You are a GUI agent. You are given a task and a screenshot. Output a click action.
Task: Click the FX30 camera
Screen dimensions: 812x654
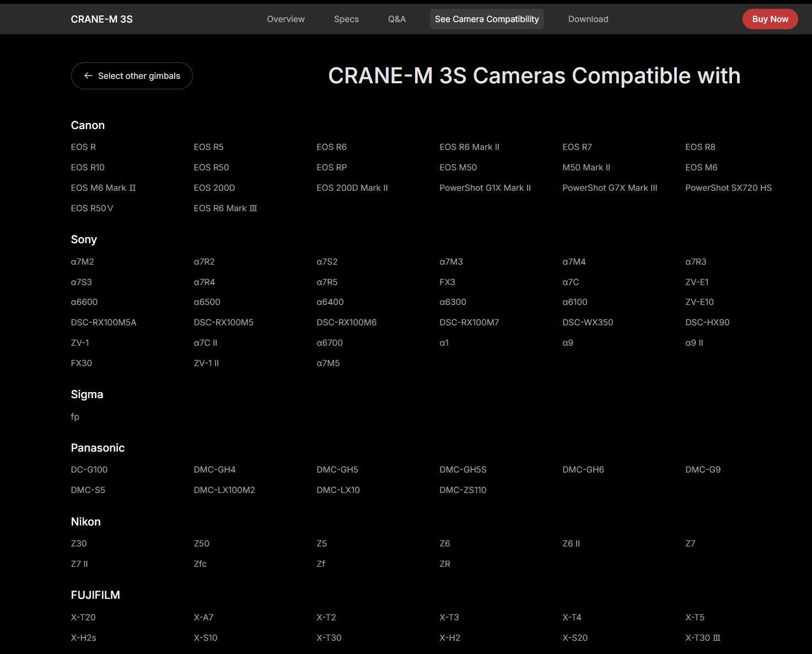tap(81, 363)
